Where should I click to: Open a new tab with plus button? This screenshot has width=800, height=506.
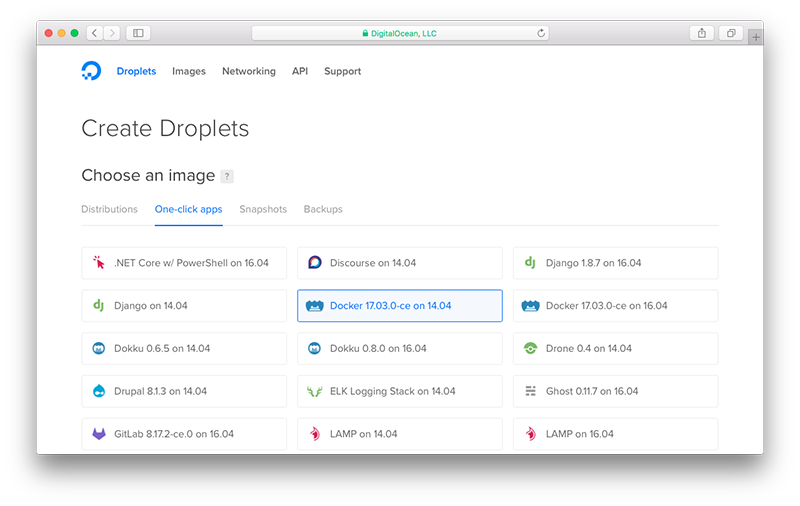(x=756, y=37)
